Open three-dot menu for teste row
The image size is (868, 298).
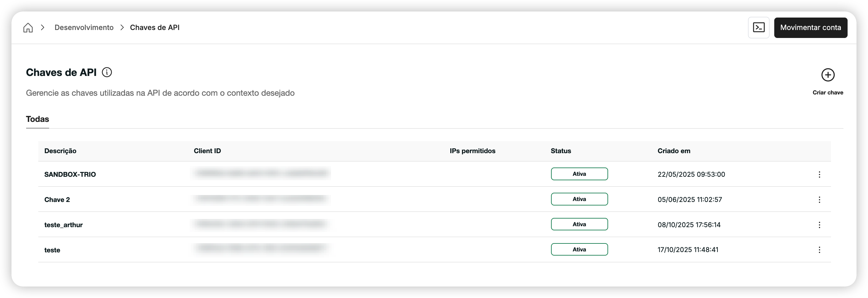[x=819, y=250]
